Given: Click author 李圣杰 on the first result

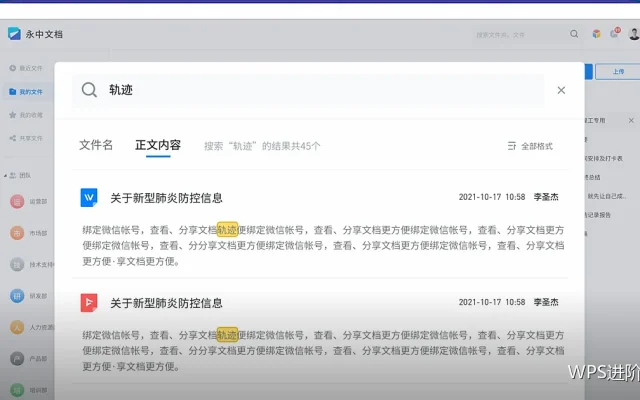Looking at the screenshot, I should point(546,197).
